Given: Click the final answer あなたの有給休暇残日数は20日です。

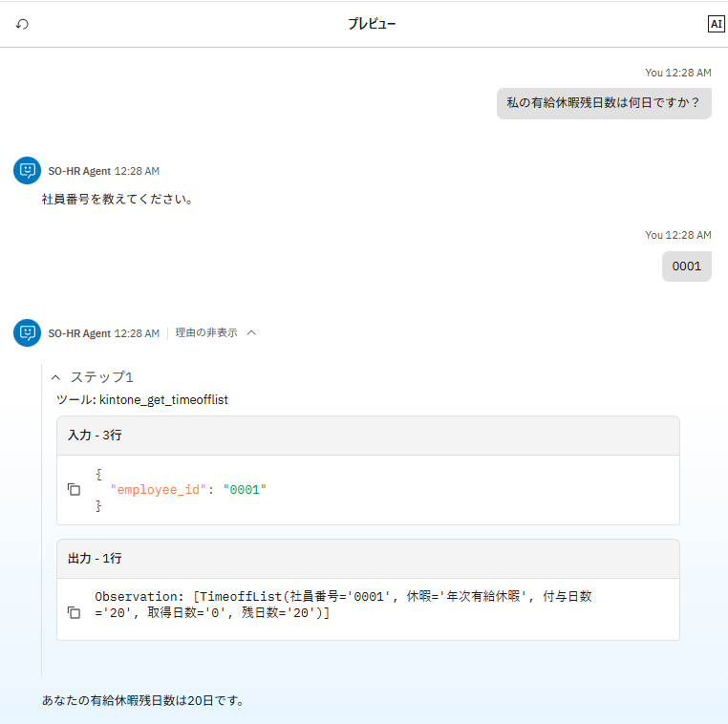Looking at the screenshot, I should [143, 700].
